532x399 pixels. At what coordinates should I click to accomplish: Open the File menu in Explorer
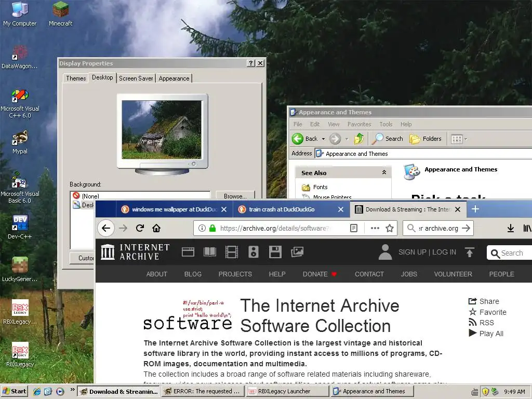click(x=298, y=124)
